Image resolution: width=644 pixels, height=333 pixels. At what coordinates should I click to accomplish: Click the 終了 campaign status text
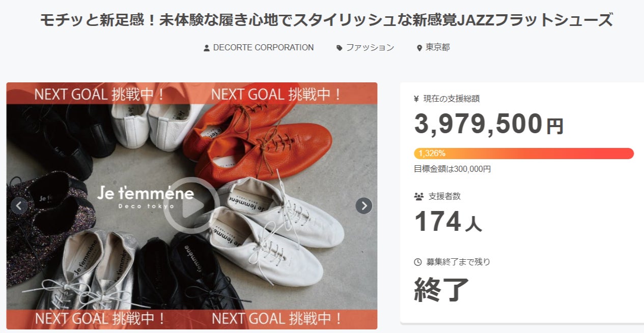pyautogui.click(x=441, y=289)
